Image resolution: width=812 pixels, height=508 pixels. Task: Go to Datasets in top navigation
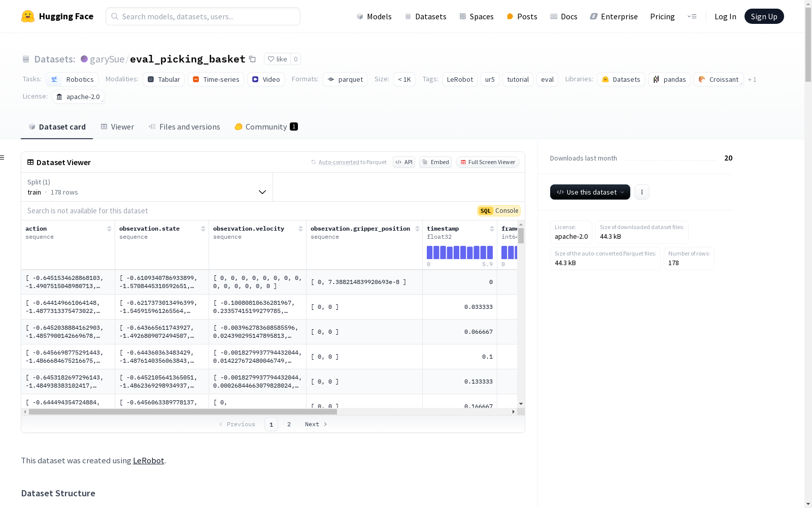425,16
